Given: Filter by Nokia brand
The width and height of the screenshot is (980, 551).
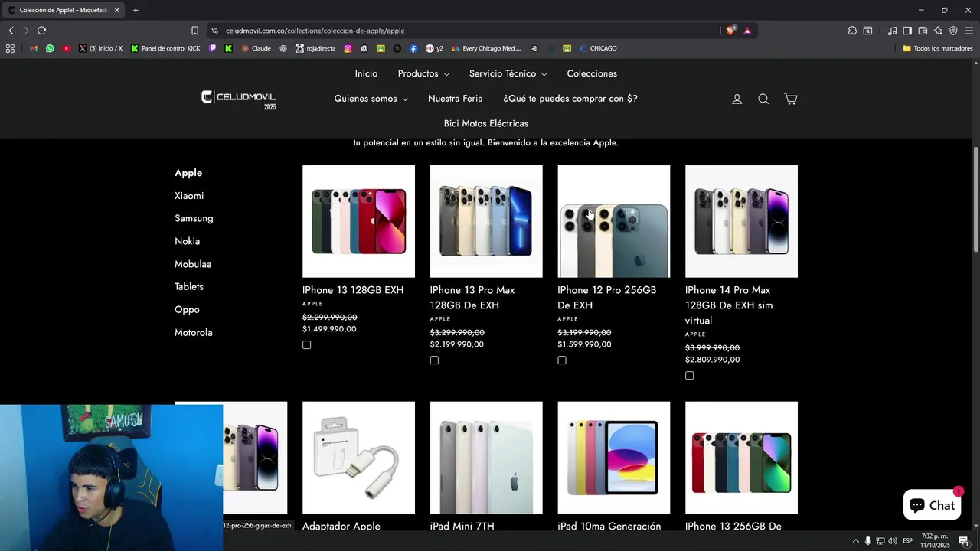Looking at the screenshot, I should [x=187, y=241].
